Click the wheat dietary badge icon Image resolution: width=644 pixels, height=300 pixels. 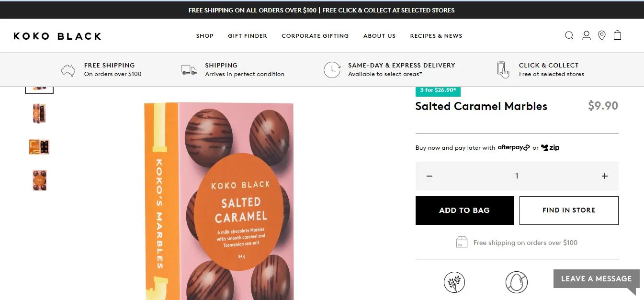coord(454,282)
